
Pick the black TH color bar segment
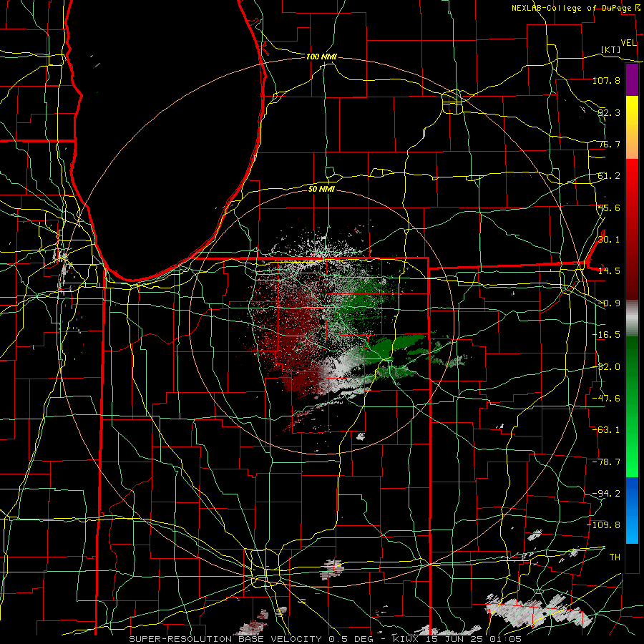(x=632, y=557)
